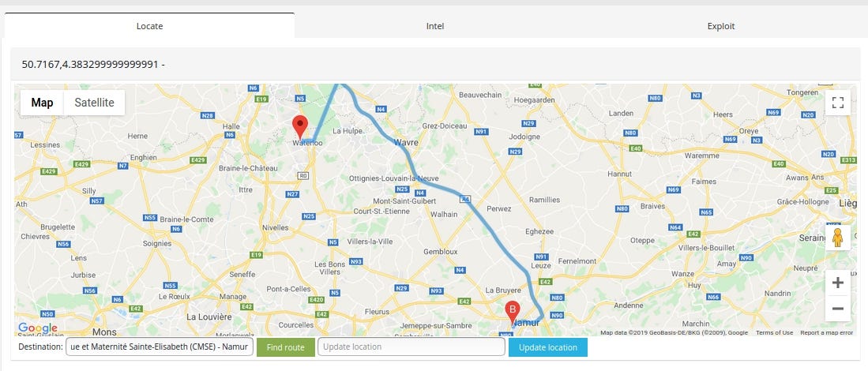Click the Landen label on map
Screen dimensions: 868x371
[x=621, y=113]
